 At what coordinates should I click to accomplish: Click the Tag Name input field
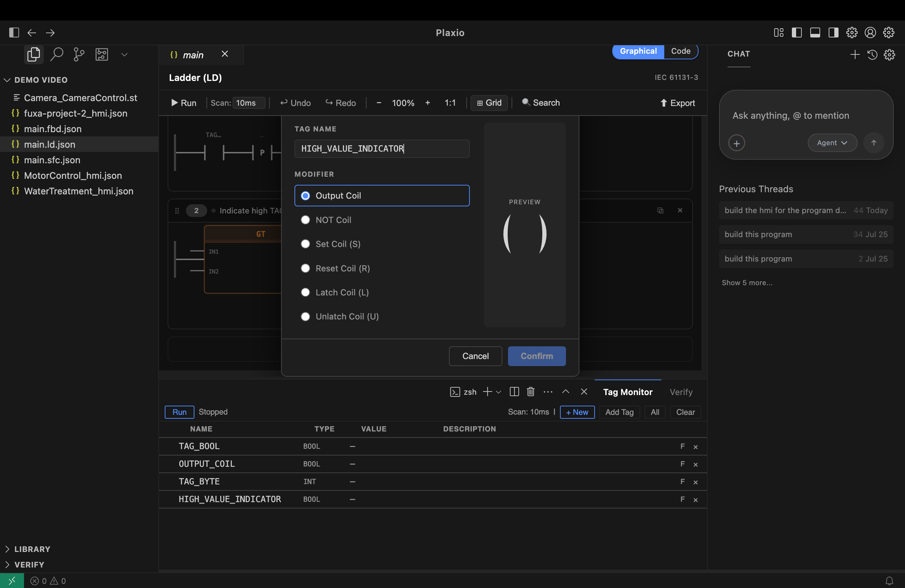382,149
